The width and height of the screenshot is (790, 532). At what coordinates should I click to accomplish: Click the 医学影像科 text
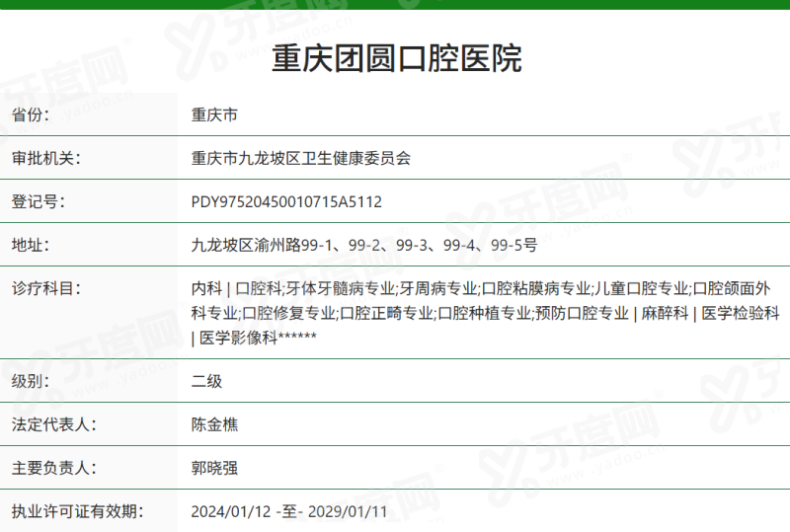click(x=238, y=338)
